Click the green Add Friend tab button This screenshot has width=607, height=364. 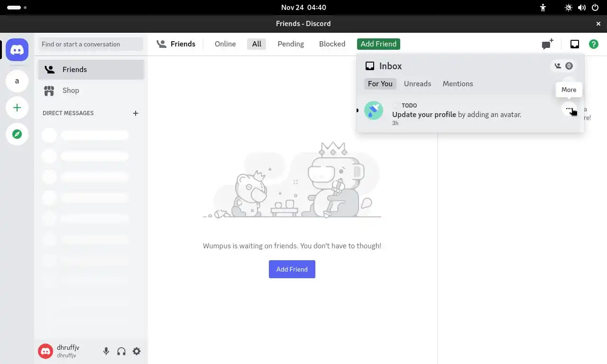point(378,44)
